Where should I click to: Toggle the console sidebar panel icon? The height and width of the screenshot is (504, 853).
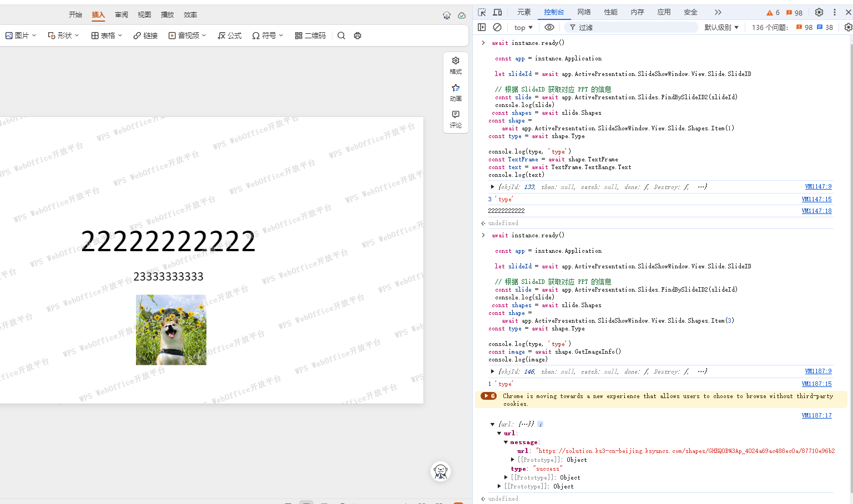[482, 27]
